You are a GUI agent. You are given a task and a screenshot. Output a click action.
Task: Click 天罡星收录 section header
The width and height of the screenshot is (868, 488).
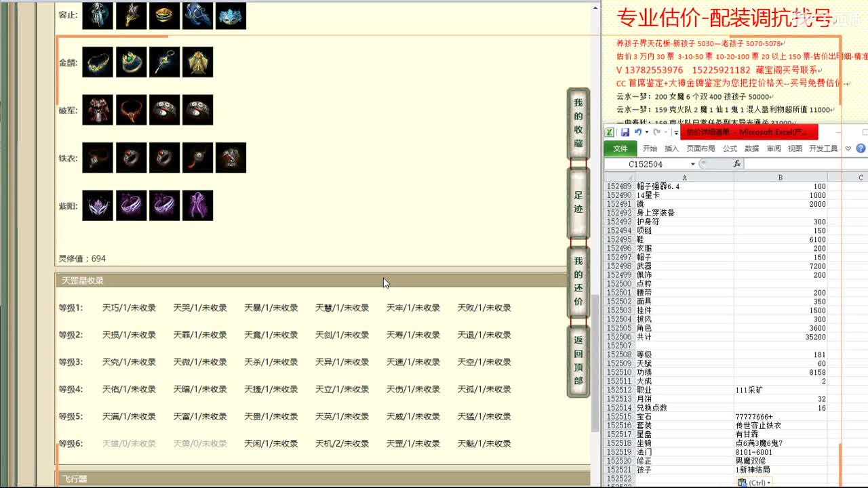pos(323,281)
